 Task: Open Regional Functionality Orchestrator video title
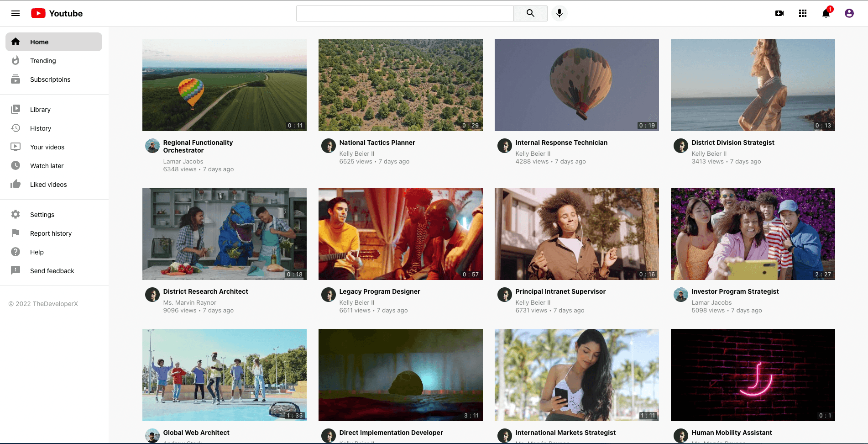point(198,146)
